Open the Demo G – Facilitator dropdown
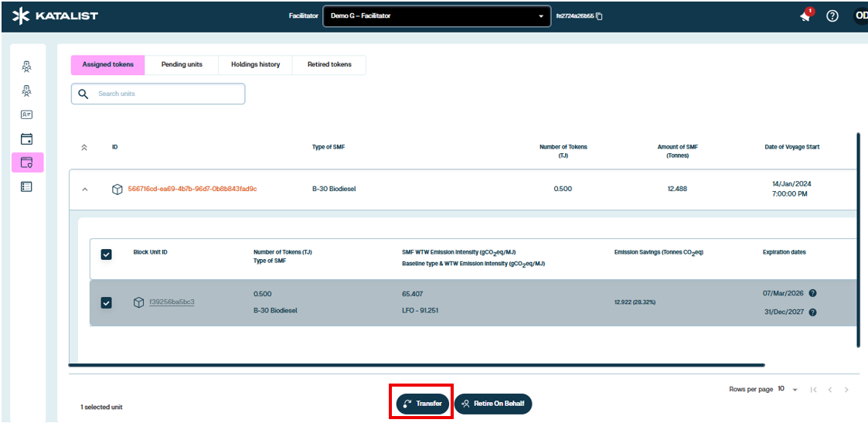 (x=435, y=16)
